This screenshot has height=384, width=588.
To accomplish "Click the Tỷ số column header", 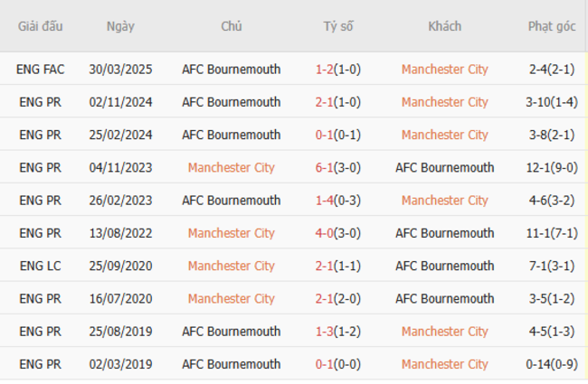I will [x=339, y=26].
